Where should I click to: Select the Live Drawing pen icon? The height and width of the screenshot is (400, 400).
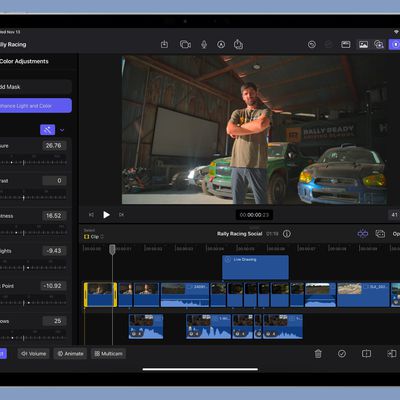tap(221, 44)
